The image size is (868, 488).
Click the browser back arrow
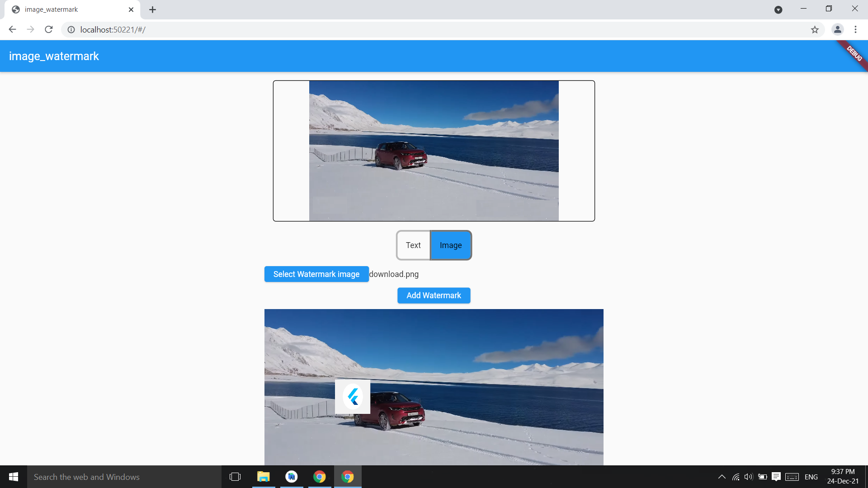click(12, 29)
